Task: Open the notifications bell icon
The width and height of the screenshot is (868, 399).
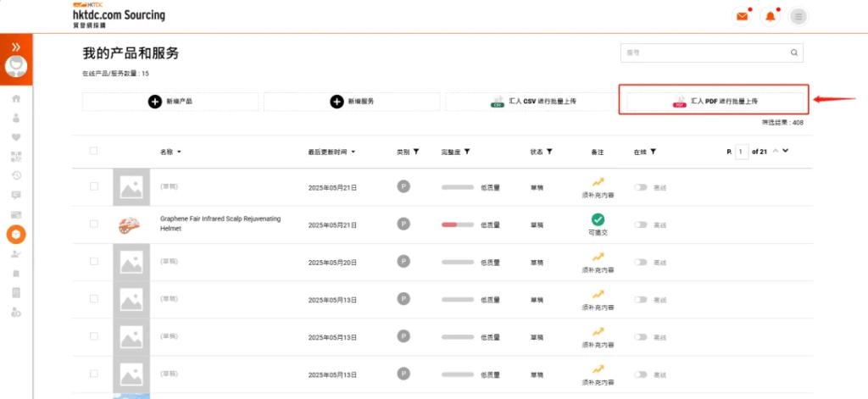Action: click(770, 17)
